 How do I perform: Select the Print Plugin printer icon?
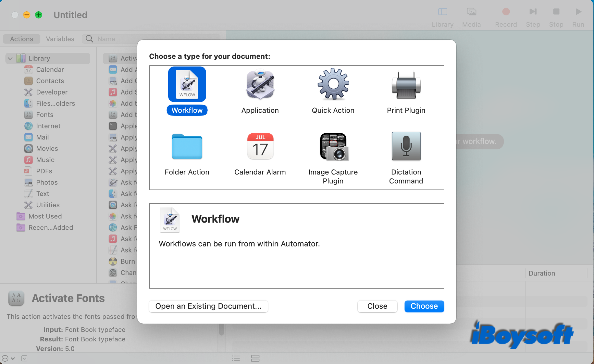[x=406, y=84]
